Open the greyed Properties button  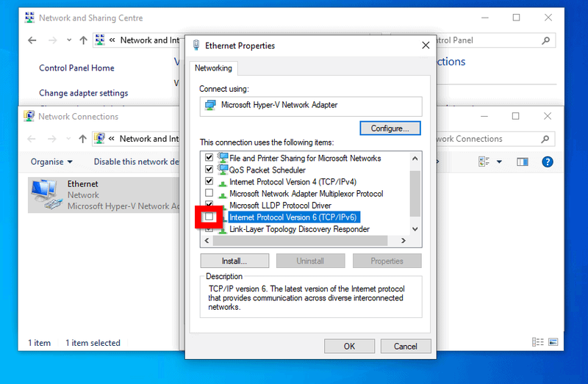387,261
